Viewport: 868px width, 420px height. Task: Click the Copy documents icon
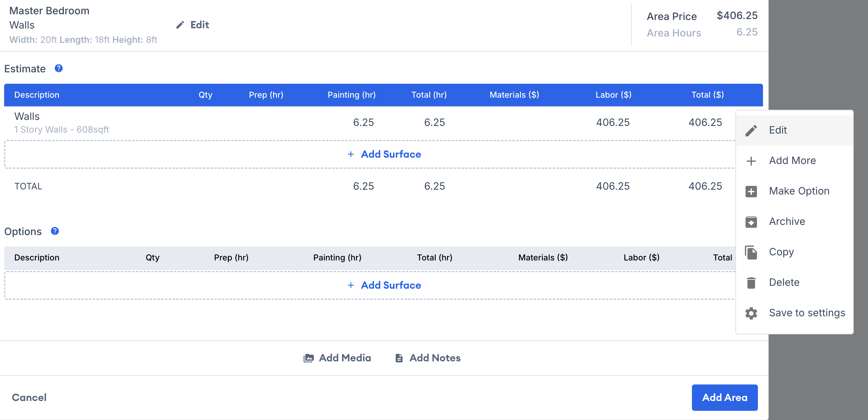tap(751, 252)
